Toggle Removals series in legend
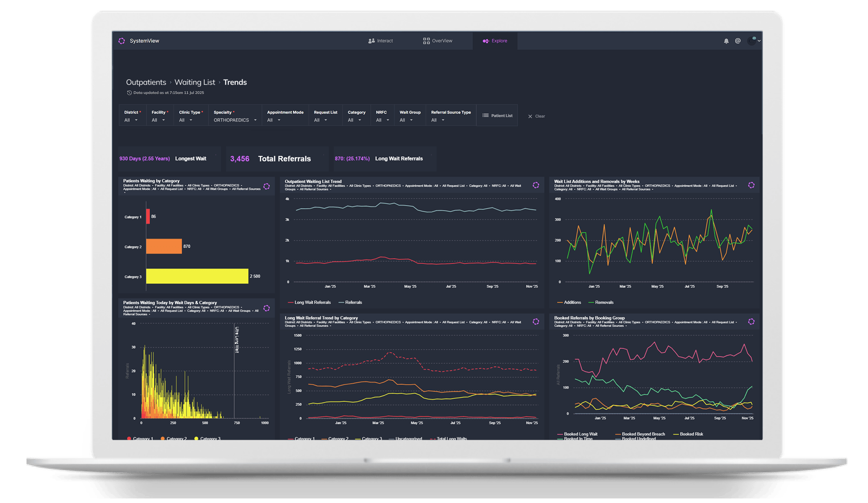This screenshot has height=503, width=868. (x=604, y=302)
